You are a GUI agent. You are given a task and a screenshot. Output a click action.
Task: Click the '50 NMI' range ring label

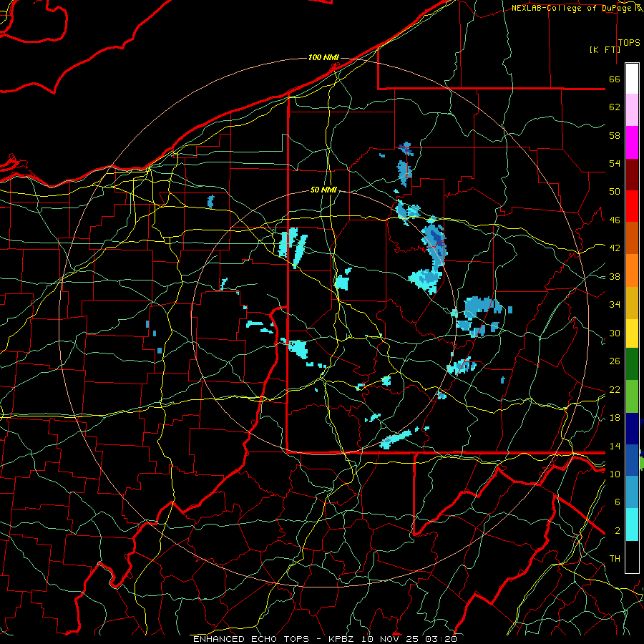pos(323,190)
